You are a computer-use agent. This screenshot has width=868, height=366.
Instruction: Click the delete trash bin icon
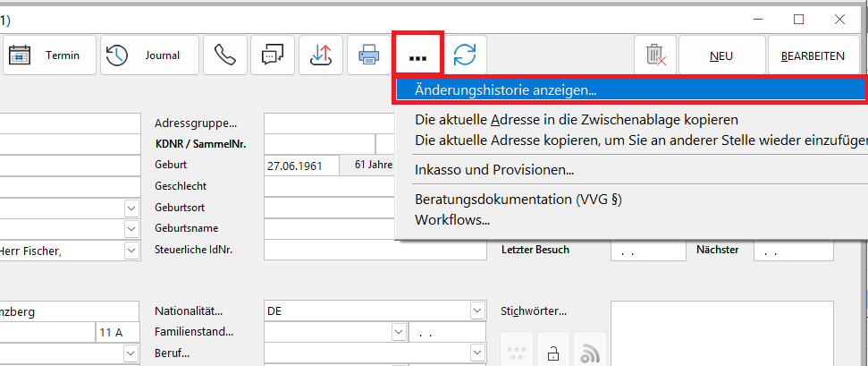[x=654, y=55]
